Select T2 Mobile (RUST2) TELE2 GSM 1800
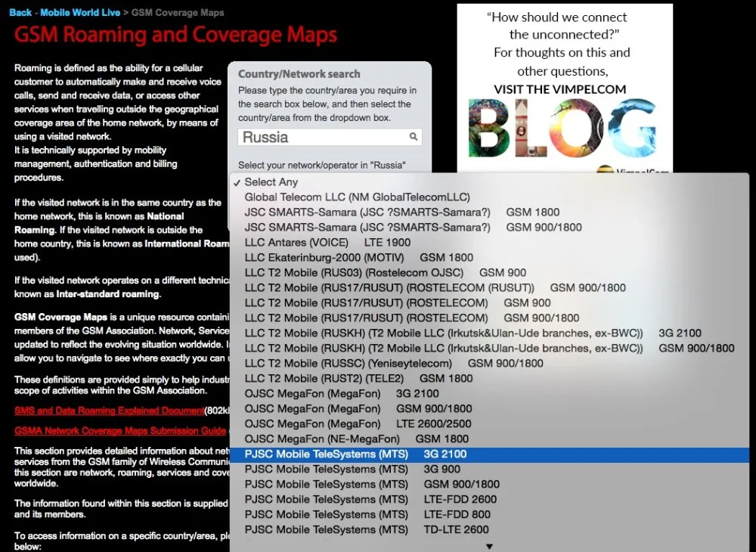756x552 pixels. 489,378
